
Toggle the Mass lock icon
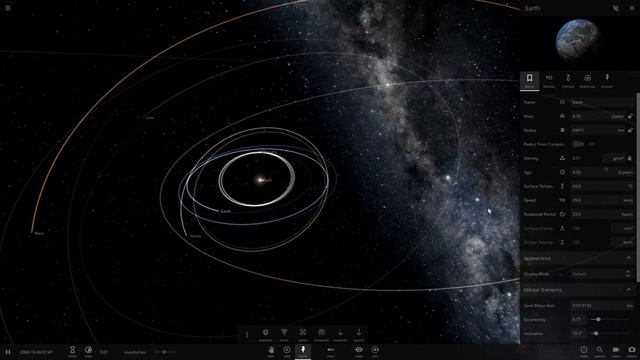[631, 116]
